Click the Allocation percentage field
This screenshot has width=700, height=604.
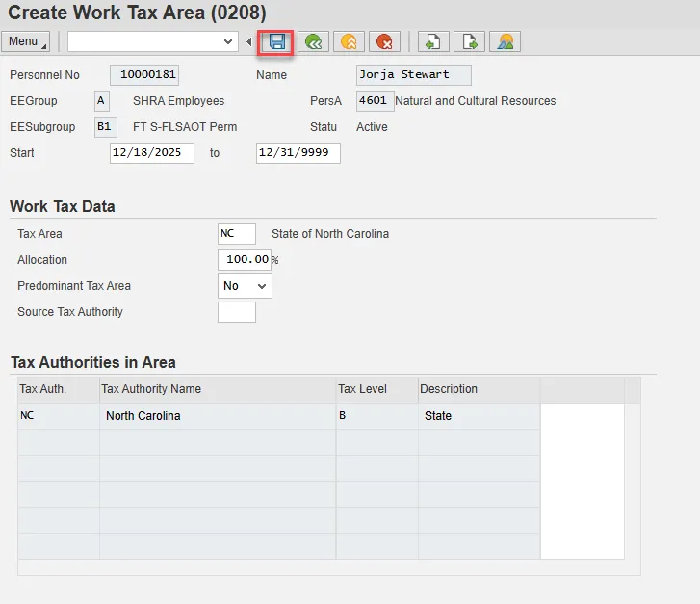[245, 260]
